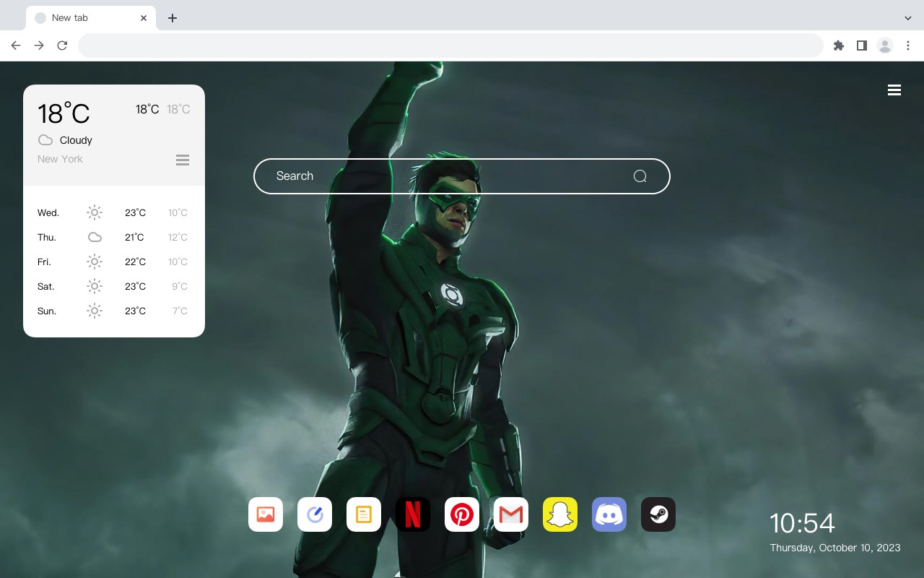Image resolution: width=924 pixels, height=578 pixels.
Task: Click the cloud icon for Thursday
Action: tap(95, 237)
